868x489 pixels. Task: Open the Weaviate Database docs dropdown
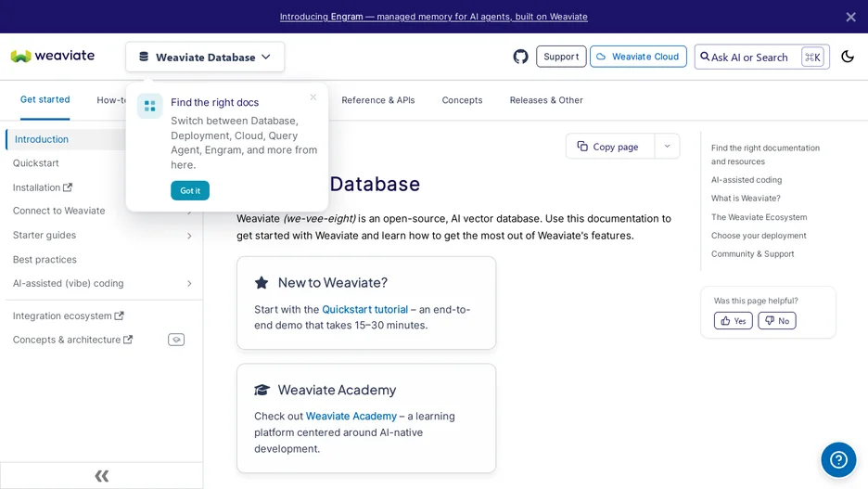click(205, 57)
